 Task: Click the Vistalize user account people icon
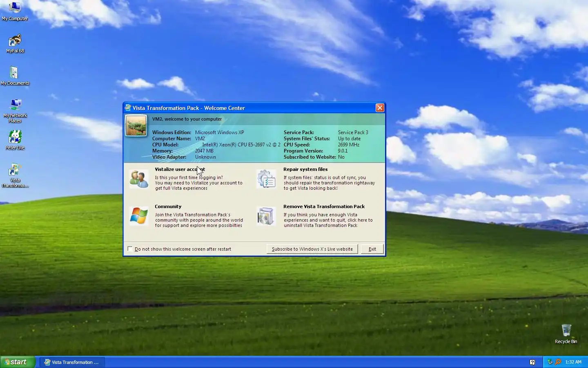pos(139,179)
